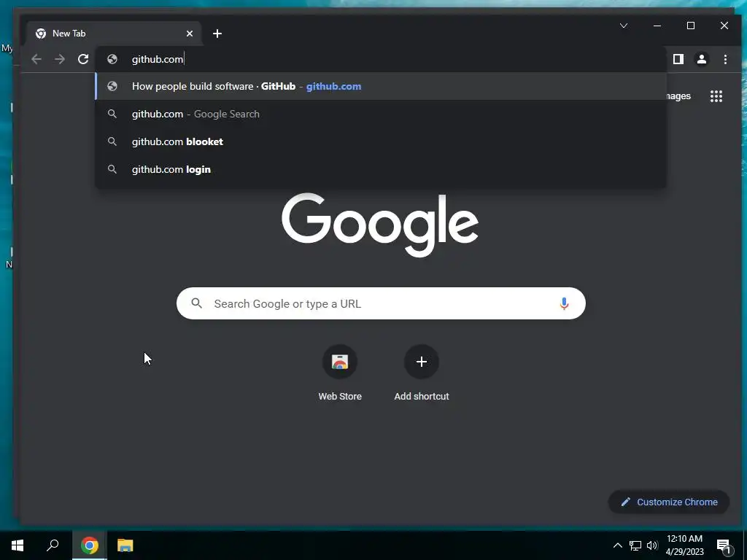Click the globe icon in the address bar
This screenshot has width=747, height=560.
(x=112, y=59)
